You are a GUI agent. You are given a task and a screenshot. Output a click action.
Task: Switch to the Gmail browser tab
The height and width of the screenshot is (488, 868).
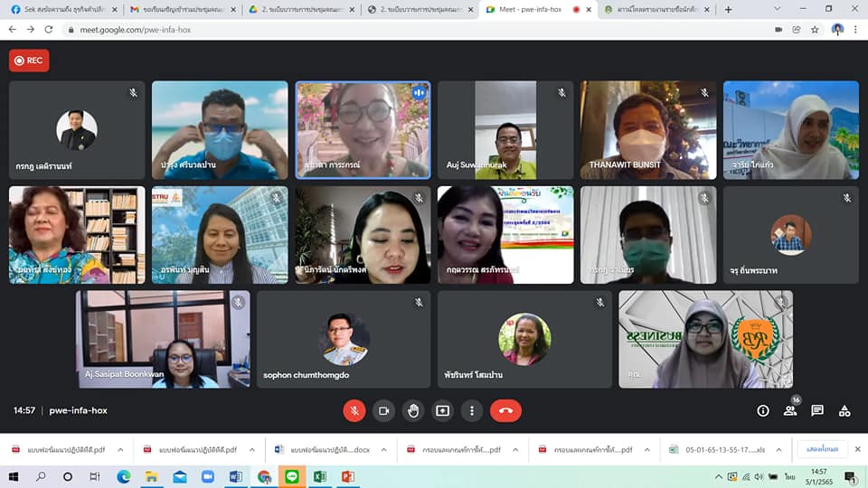coord(182,9)
